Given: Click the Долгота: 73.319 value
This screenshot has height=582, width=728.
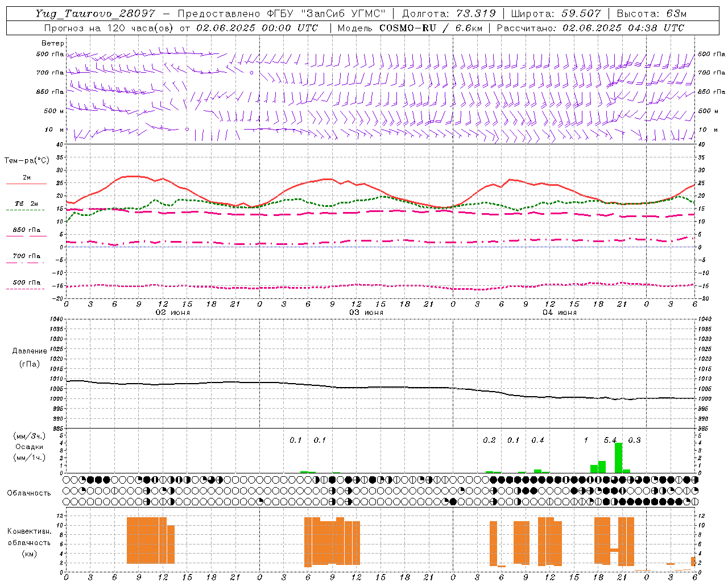Looking at the screenshot, I should [x=449, y=14].
